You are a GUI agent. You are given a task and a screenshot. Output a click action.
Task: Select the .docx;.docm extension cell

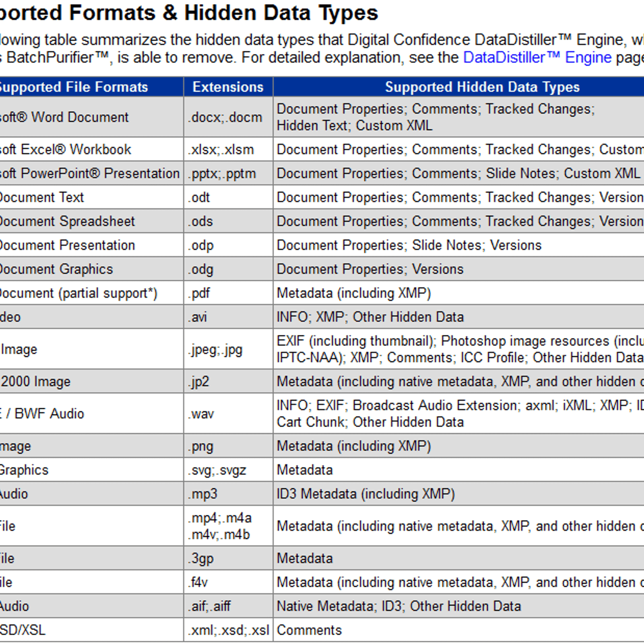pyautogui.click(x=228, y=117)
